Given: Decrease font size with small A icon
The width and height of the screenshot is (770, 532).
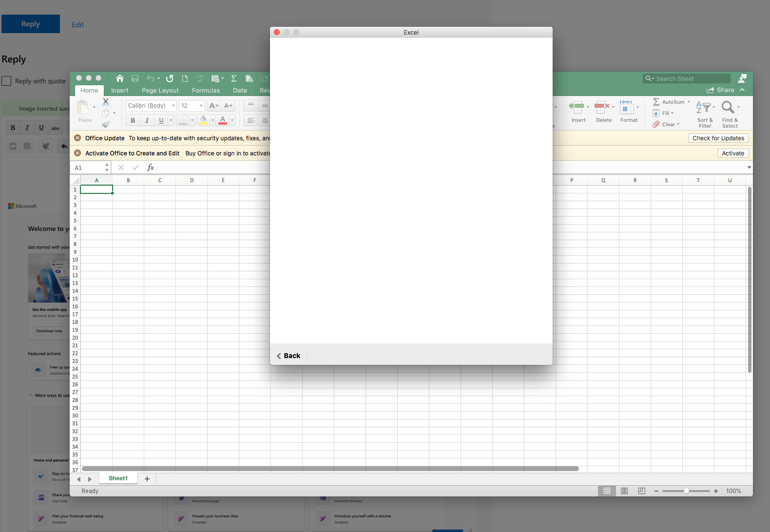Looking at the screenshot, I should [x=228, y=106].
